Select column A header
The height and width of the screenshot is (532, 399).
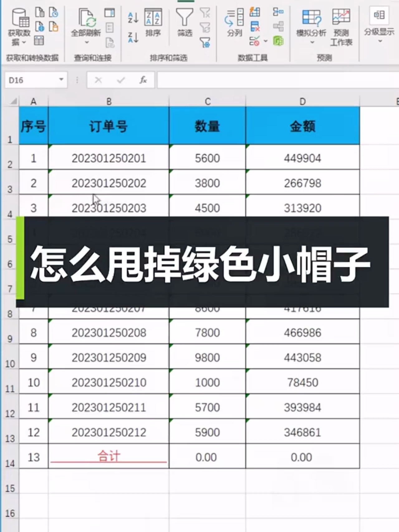[33, 101]
